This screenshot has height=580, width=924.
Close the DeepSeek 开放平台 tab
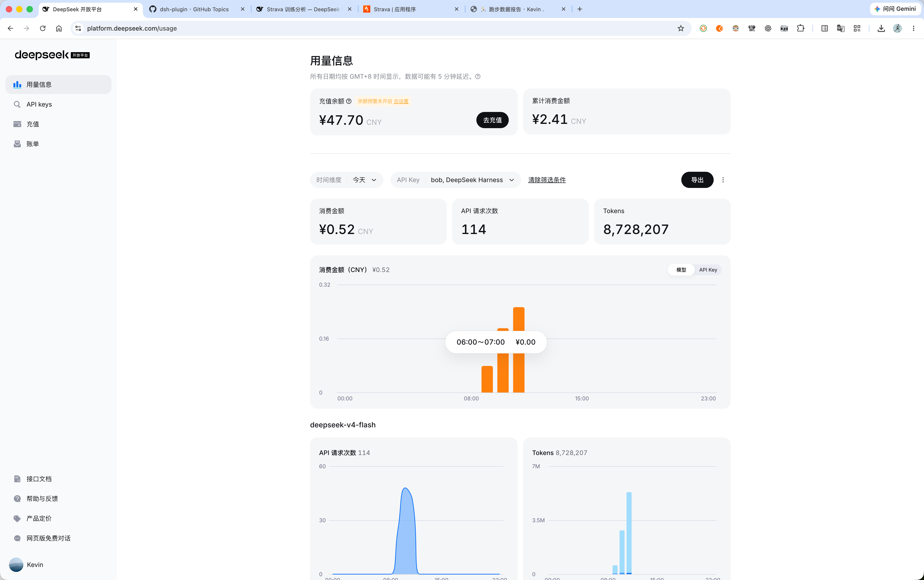coord(136,9)
